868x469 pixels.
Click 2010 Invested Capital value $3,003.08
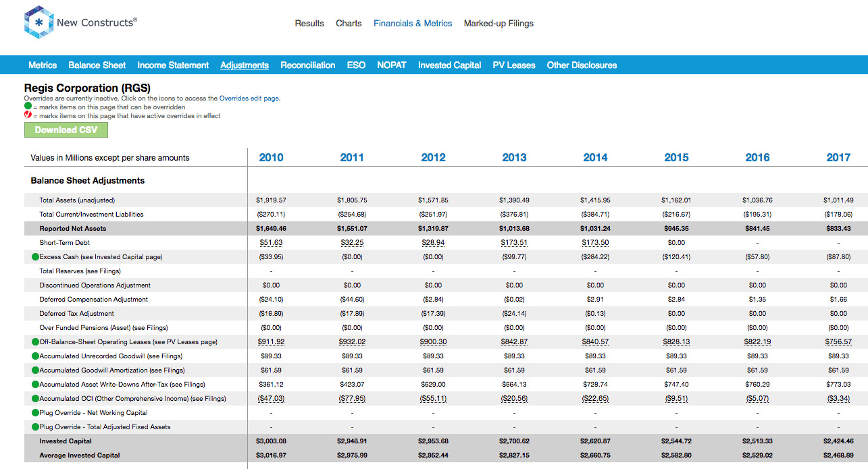pos(272,441)
